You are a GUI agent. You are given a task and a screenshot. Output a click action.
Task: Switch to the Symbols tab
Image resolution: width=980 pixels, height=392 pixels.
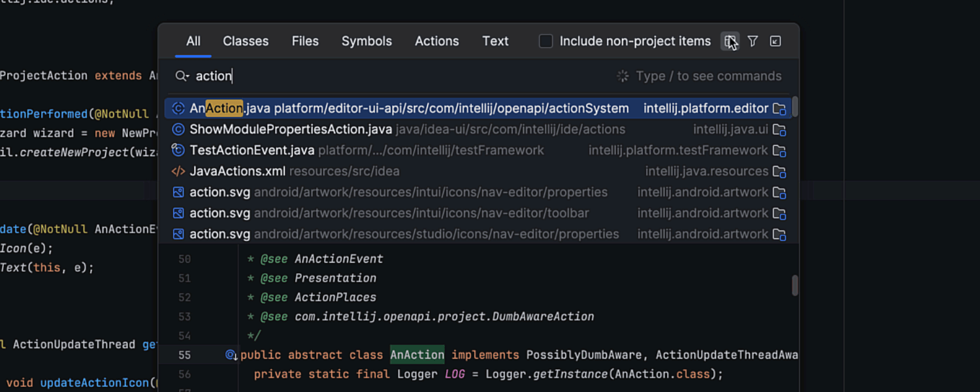[367, 41]
